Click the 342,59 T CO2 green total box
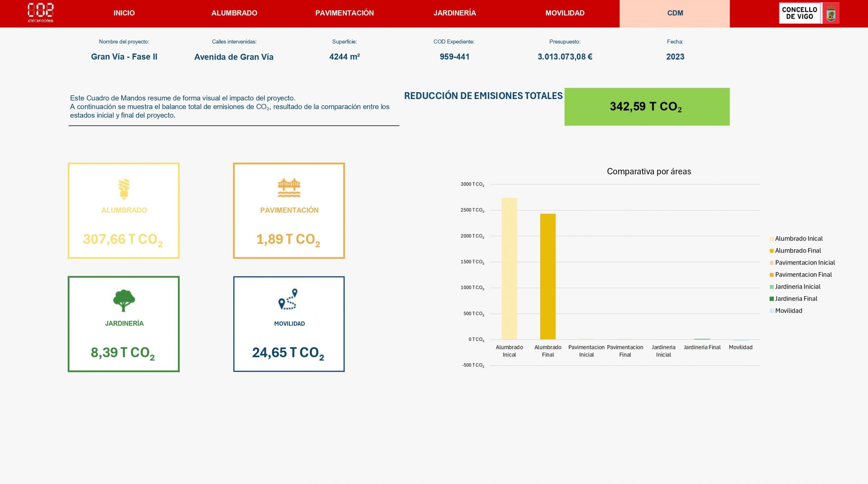This screenshot has height=484, width=868. (x=647, y=107)
